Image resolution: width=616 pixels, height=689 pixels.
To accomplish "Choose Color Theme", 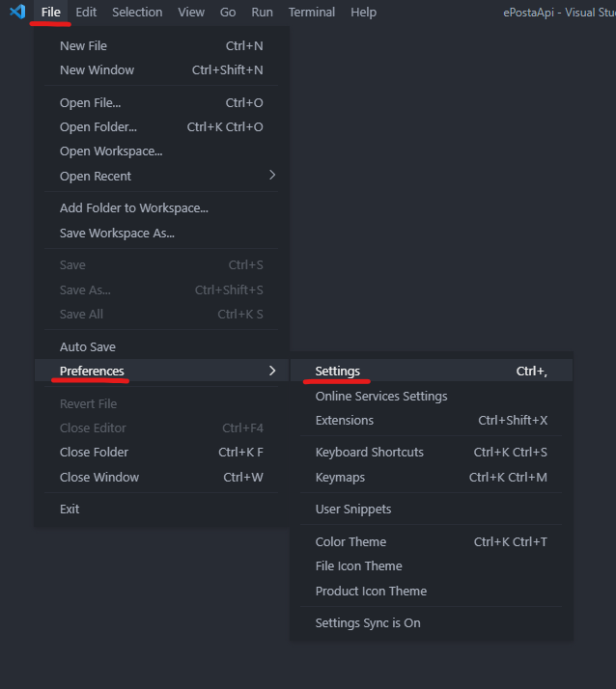I will [431, 541].
